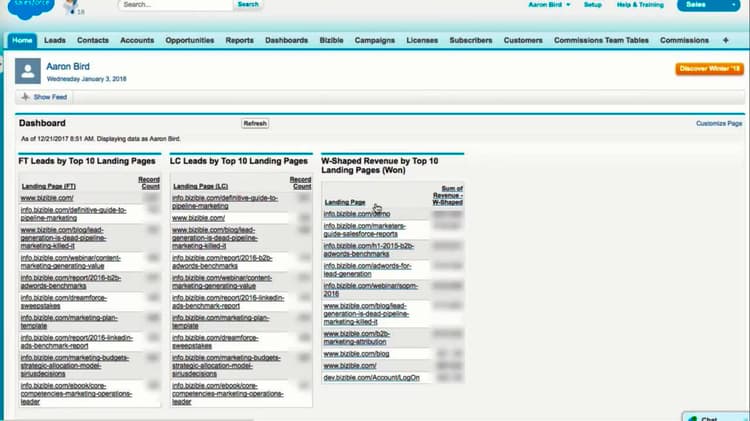Open dreamforce-sweepstakes link in FT table
Viewport: 750px width, 421px height.
[64, 302]
